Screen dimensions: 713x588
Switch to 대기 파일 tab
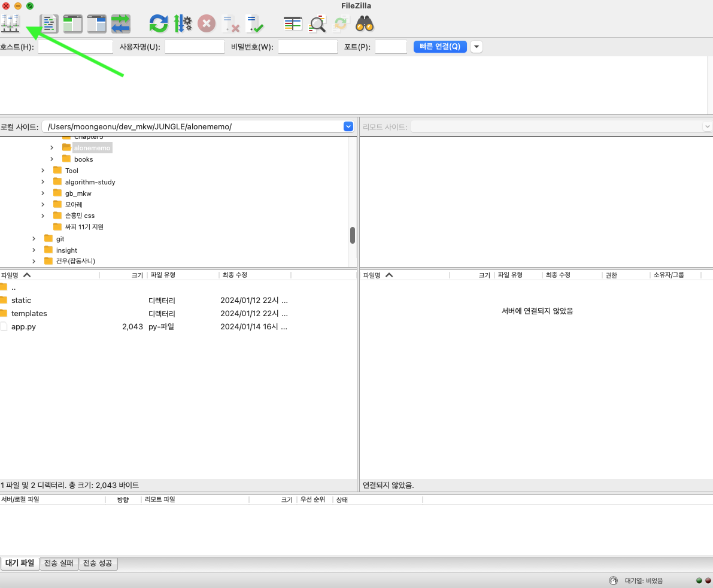click(20, 563)
